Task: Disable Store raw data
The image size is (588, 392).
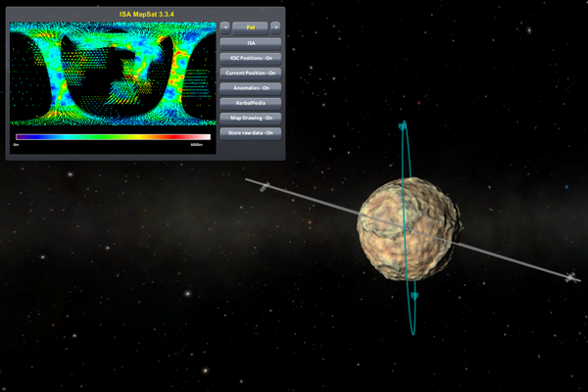Action: point(251,133)
